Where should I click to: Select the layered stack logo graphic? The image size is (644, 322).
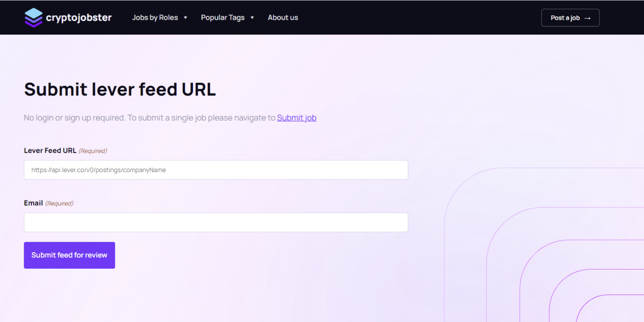pyautogui.click(x=33, y=17)
